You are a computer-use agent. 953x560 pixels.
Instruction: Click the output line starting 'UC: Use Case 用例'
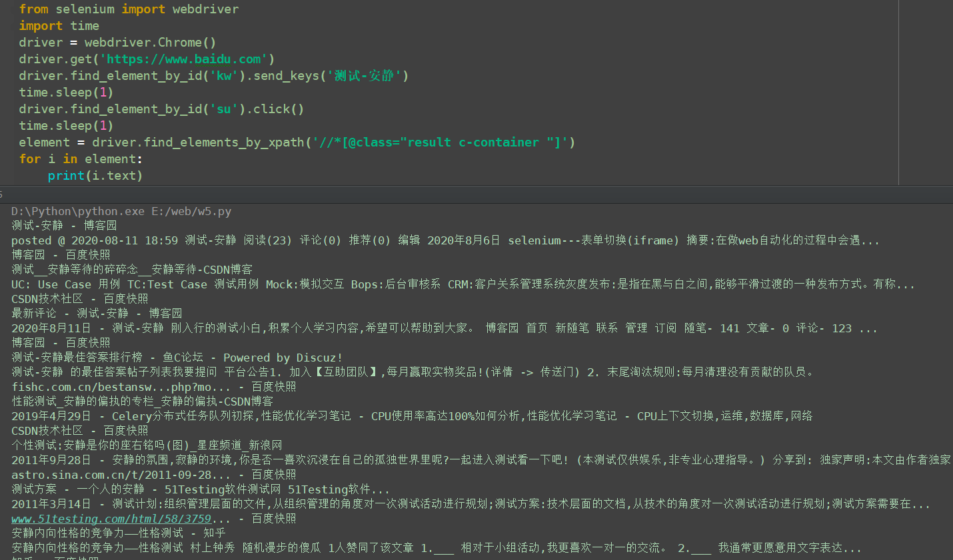point(463,284)
